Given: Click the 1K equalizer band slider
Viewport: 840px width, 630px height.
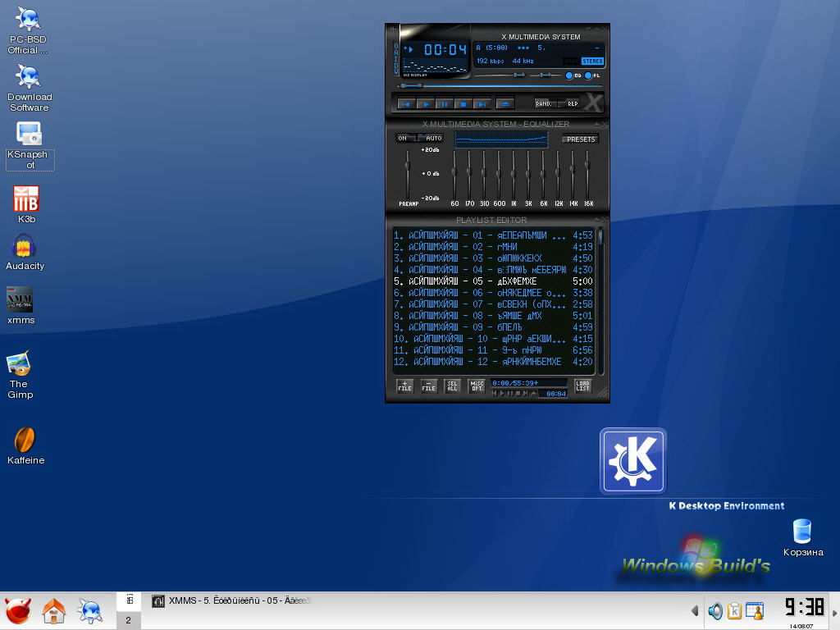Looking at the screenshot, I should tap(514, 175).
